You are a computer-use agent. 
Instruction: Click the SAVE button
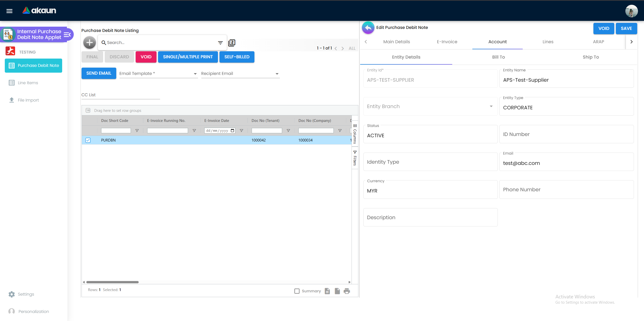(x=626, y=28)
